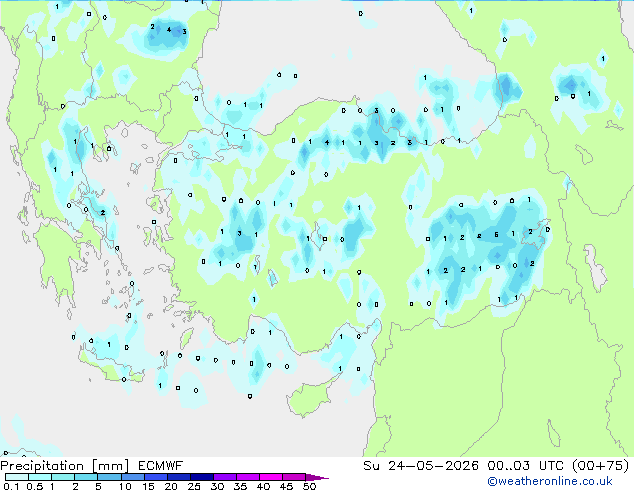Viewport: 634px width, 490px height.
Task: Pick the 0.5 to 1 mm legend swatch
Action: pyautogui.click(x=40, y=477)
